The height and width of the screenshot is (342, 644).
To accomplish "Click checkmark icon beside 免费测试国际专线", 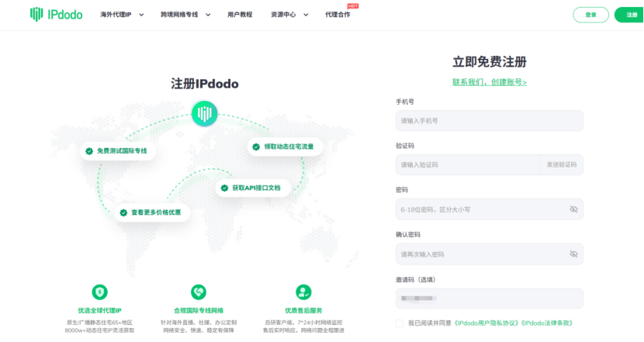I will (x=89, y=150).
